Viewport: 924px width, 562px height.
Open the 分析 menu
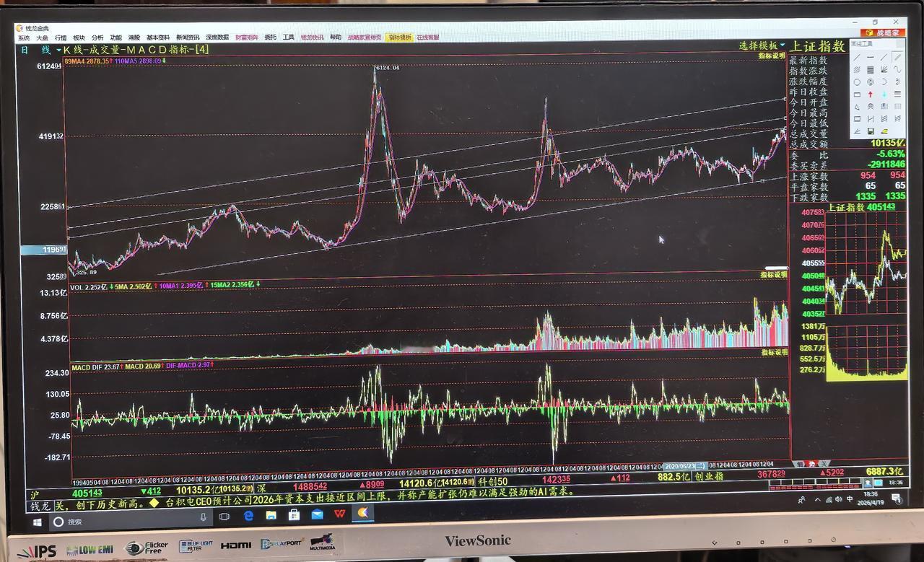pyautogui.click(x=97, y=38)
